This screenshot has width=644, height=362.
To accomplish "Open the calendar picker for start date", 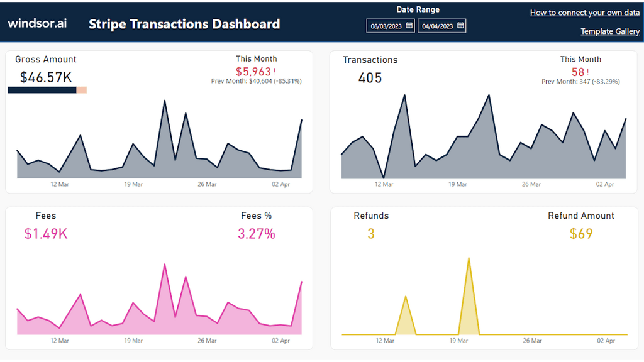I will point(410,25).
